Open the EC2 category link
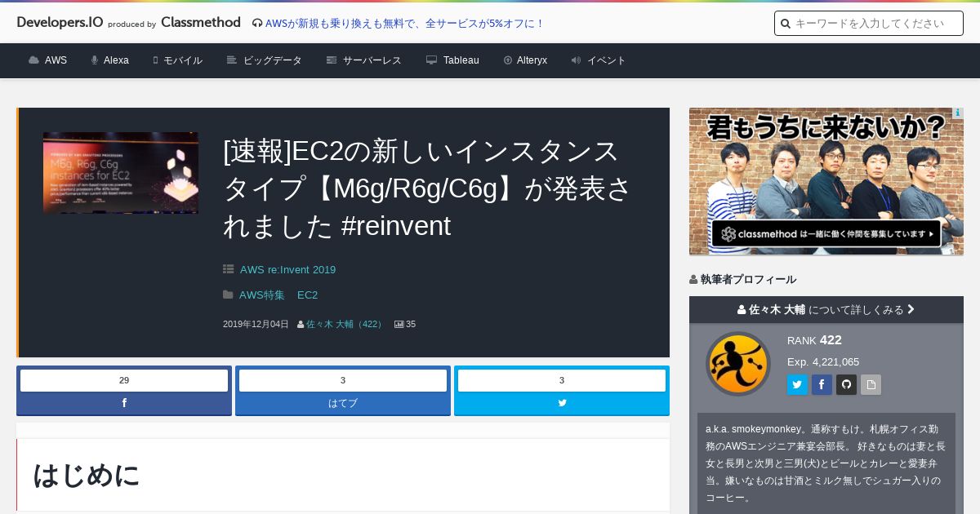The height and width of the screenshot is (514, 980). pos(307,295)
